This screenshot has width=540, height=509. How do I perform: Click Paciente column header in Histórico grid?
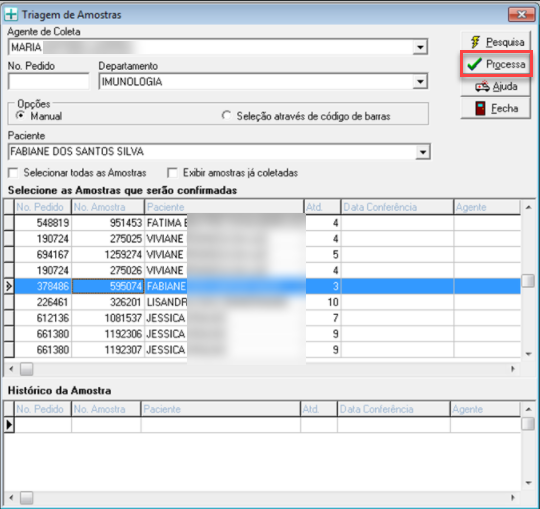coord(220,409)
